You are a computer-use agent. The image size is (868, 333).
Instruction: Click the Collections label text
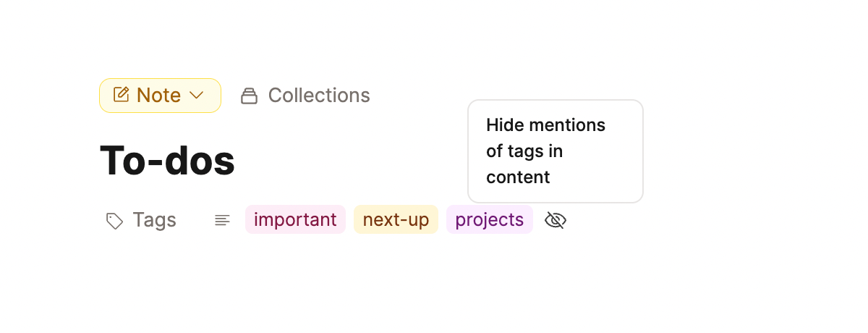pos(319,96)
